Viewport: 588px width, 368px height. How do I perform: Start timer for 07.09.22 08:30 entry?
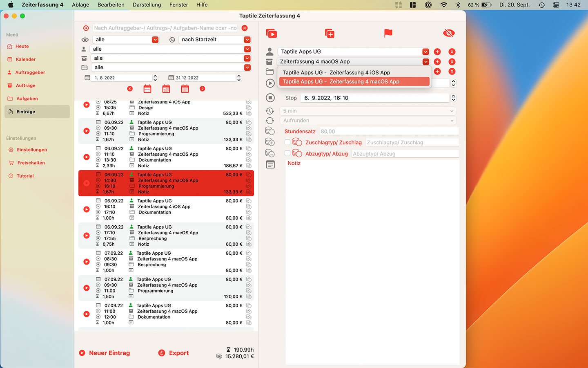(87, 262)
